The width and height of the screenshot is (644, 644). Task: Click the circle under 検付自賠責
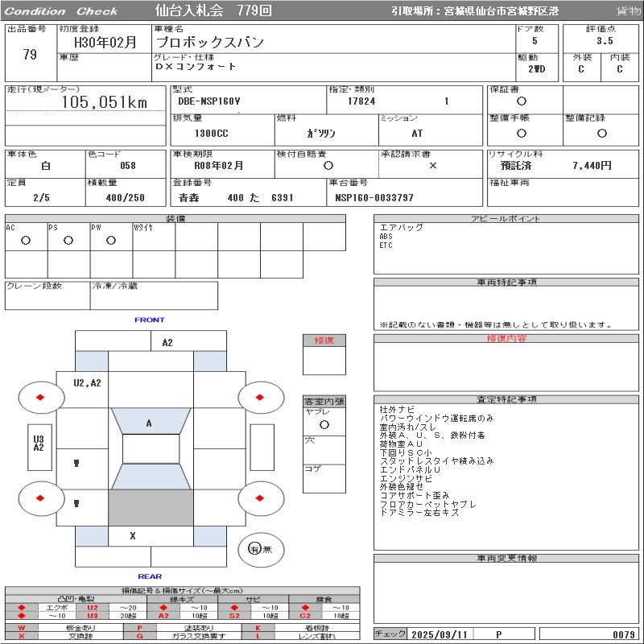point(328,166)
